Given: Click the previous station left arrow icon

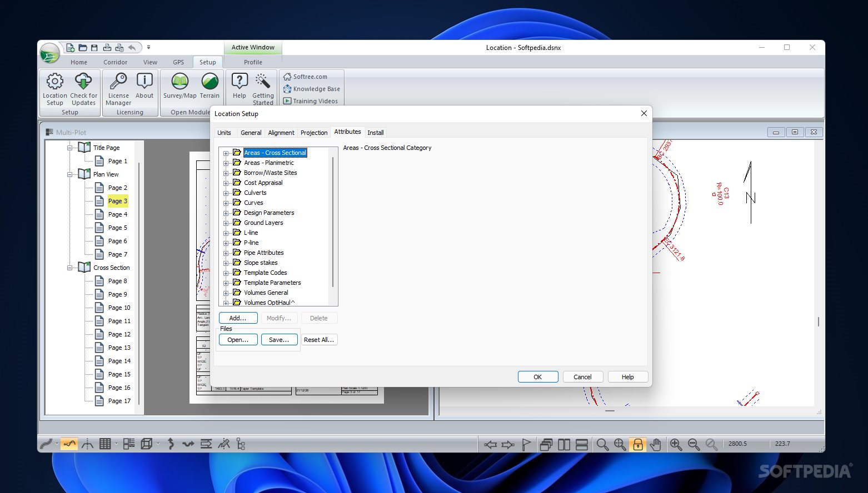Looking at the screenshot, I should point(490,444).
